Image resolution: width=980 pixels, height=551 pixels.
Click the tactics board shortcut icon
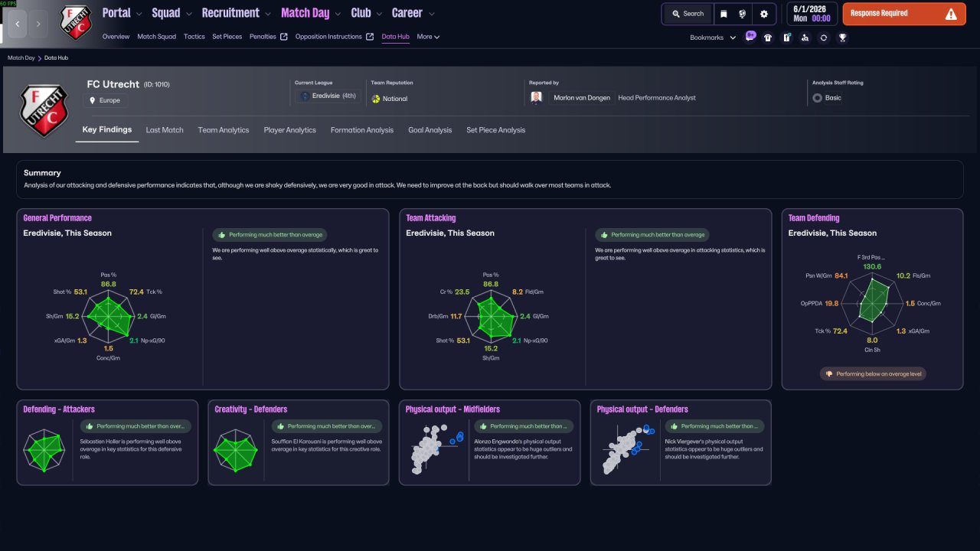tap(786, 37)
